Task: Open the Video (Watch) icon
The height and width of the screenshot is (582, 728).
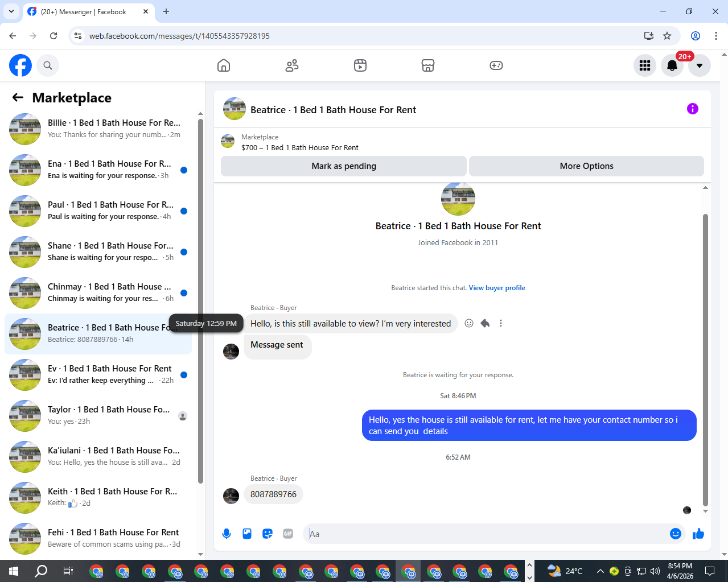Action: [360, 65]
